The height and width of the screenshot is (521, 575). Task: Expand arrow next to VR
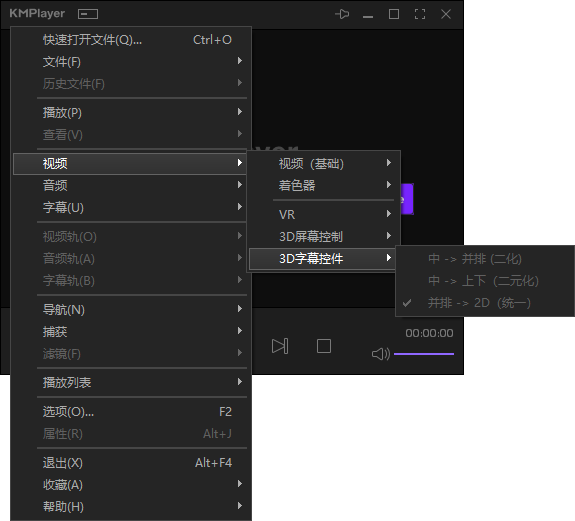(389, 213)
